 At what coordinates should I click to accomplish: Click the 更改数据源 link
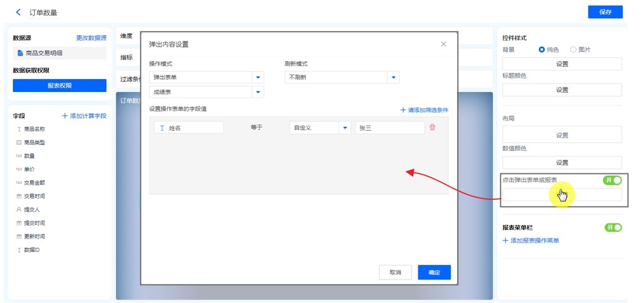click(x=91, y=38)
